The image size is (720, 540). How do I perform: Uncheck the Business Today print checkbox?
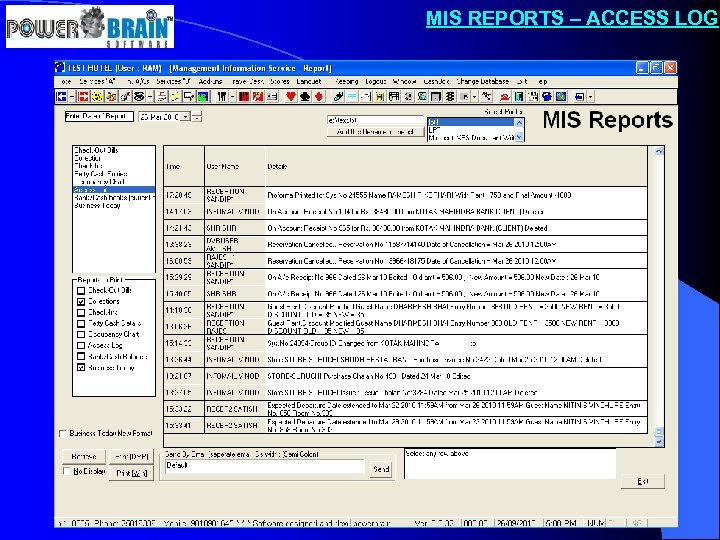tap(81, 368)
